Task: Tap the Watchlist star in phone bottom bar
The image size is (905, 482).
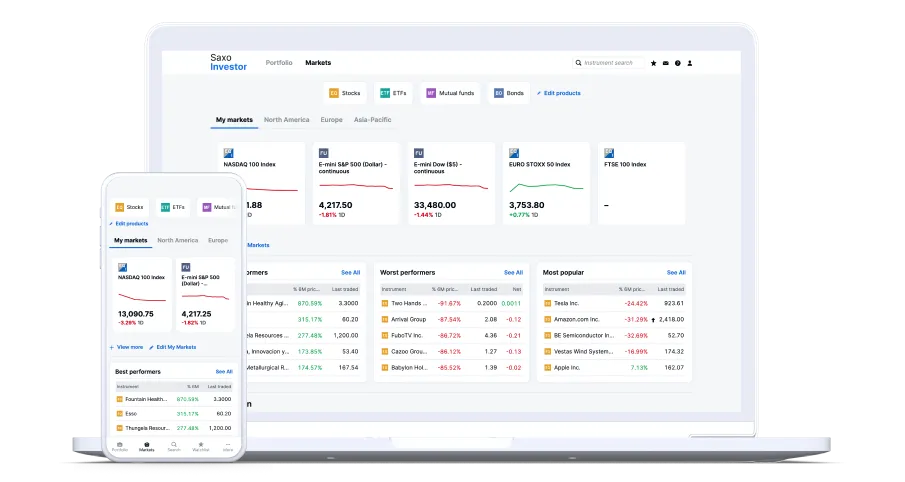Action: [201, 446]
